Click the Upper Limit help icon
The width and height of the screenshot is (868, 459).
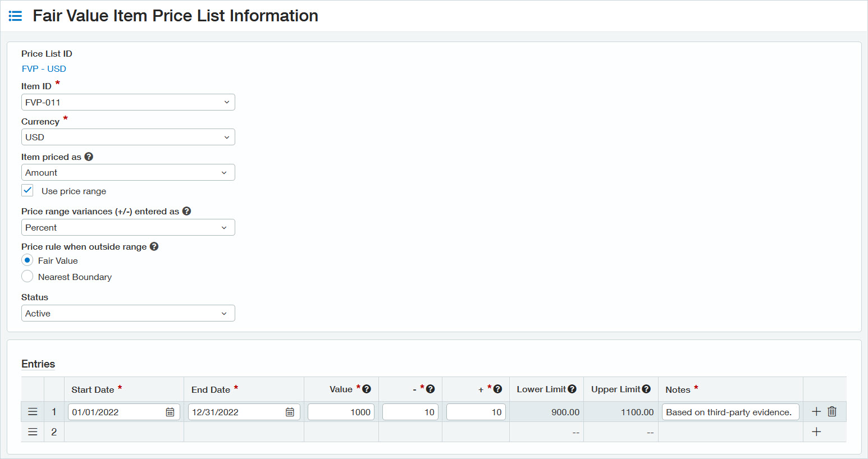(646, 388)
